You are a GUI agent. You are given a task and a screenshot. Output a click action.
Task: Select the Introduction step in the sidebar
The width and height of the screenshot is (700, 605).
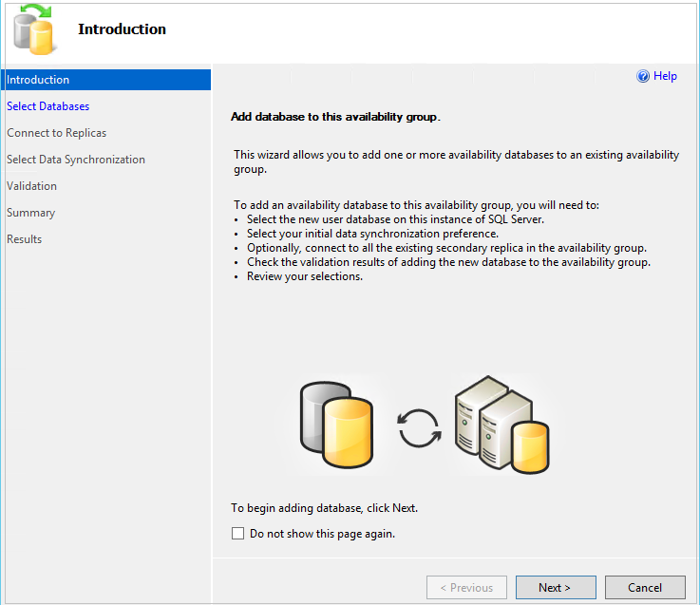(x=38, y=80)
